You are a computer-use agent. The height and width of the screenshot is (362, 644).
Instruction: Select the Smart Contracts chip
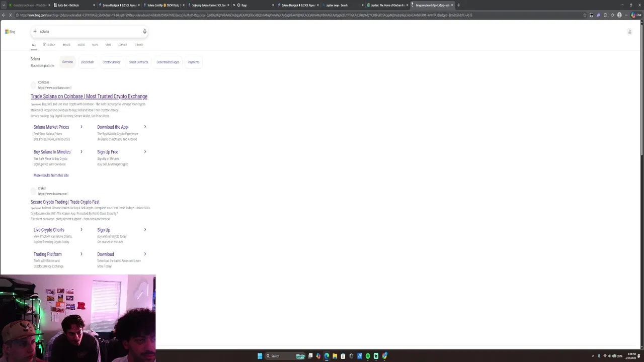138,62
